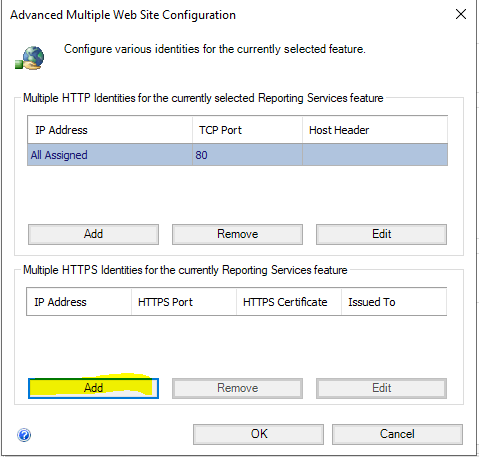This screenshot has width=479, height=457.
Task: Add a new HTTPS identity
Action: (x=93, y=388)
